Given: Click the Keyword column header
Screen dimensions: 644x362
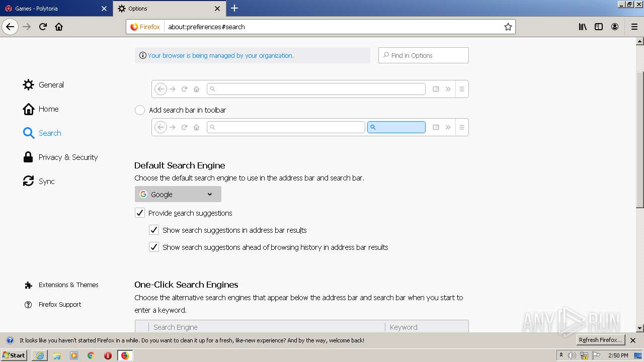Looking at the screenshot, I should click(x=427, y=327).
